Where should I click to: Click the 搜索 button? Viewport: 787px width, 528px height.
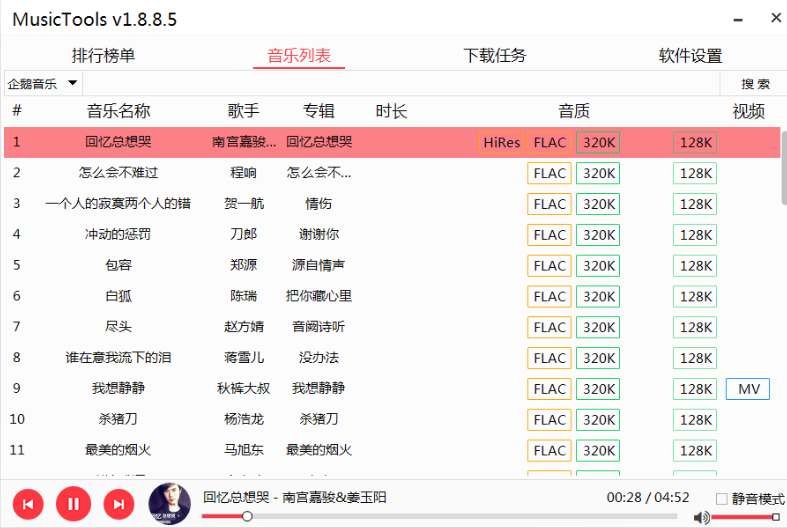[x=755, y=84]
